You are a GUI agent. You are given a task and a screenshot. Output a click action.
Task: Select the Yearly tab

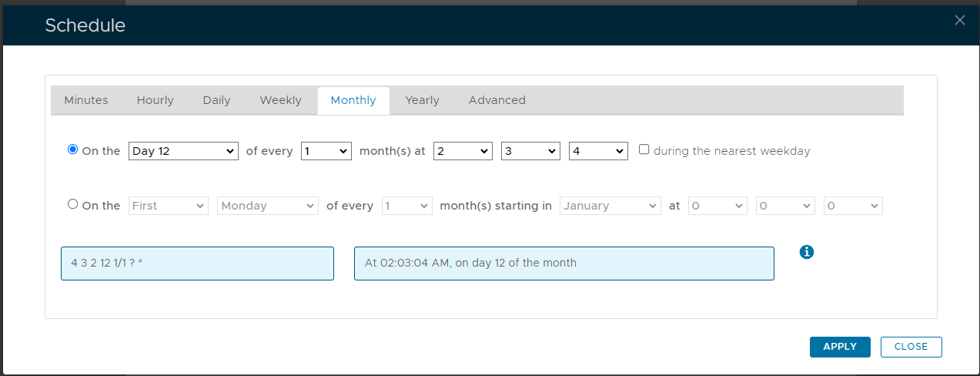(x=422, y=100)
